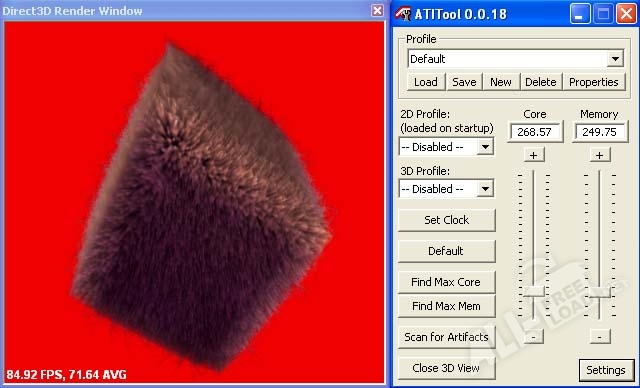Minimize the ATITool window
The image size is (640, 388).
click(x=580, y=14)
